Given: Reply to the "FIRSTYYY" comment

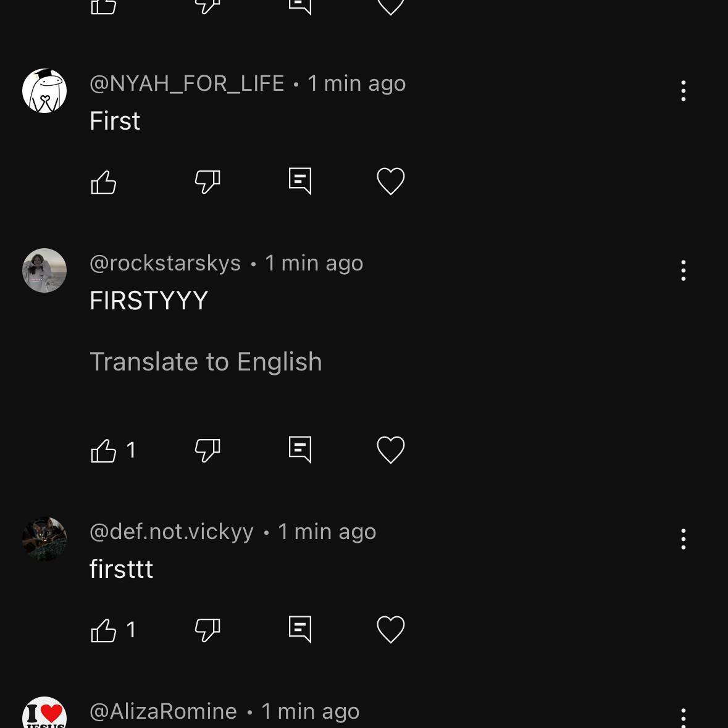Looking at the screenshot, I should (300, 450).
